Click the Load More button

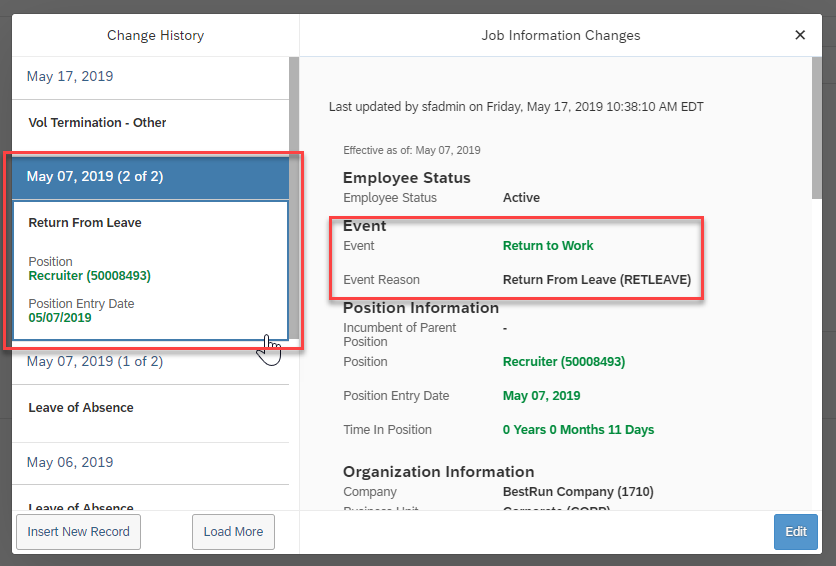click(x=233, y=531)
